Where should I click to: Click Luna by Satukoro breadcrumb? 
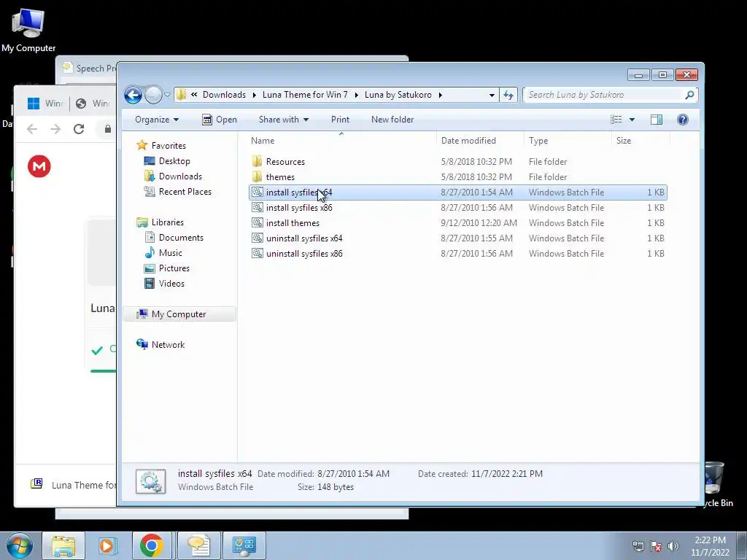pyautogui.click(x=398, y=95)
